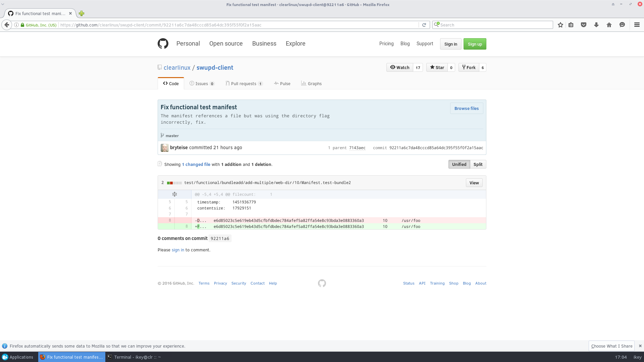Open Explore navigation link
The height and width of the screenshot is (362, 644).
(296, 44)
